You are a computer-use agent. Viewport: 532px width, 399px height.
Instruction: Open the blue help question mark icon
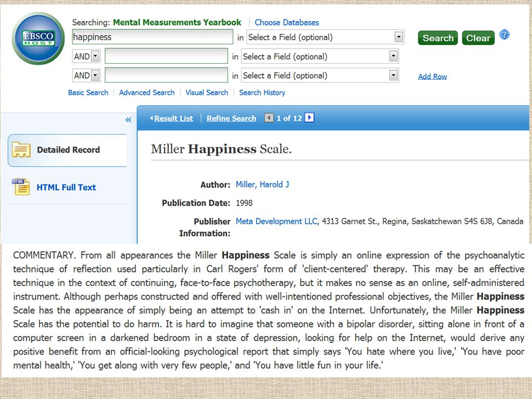click(504, 34)
